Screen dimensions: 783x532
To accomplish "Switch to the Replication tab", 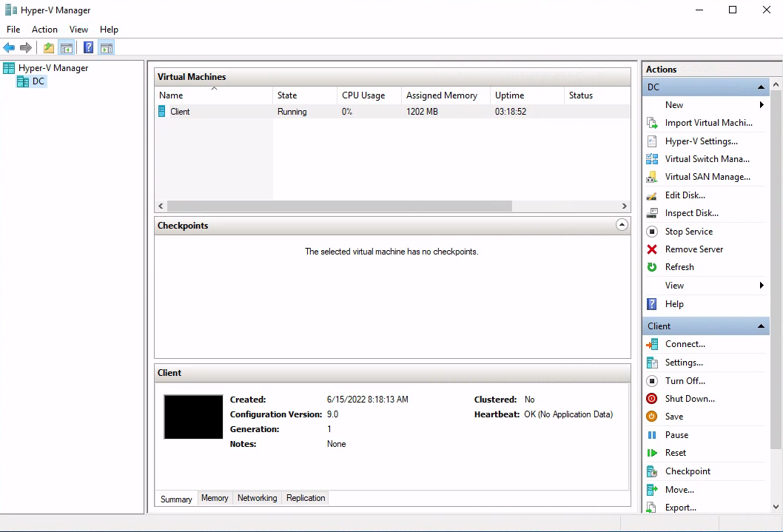I will tap(306, 498).
